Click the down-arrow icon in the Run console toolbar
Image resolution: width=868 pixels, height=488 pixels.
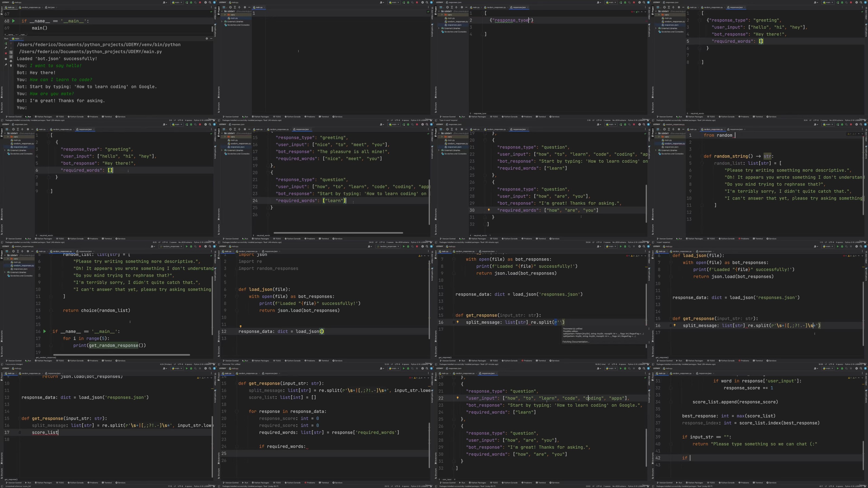11,48
